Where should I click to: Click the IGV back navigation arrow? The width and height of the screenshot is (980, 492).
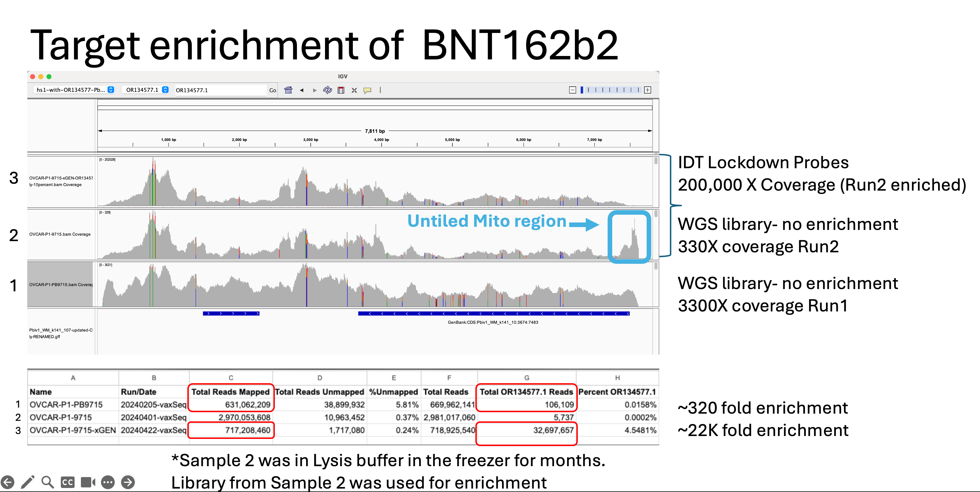pyautogui.click(x=301, y=90)
